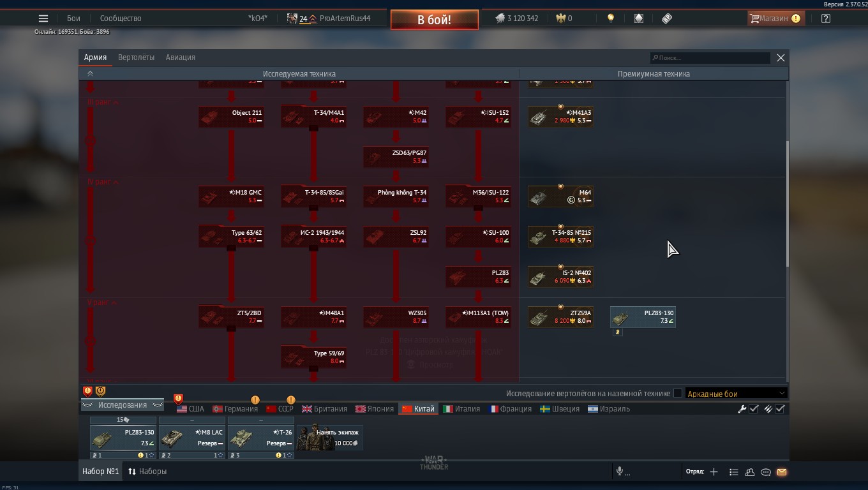The width and height of the screenshot is (868, 490).
Task: Open the Магазин shop button
Action: [x=775, y=19]
